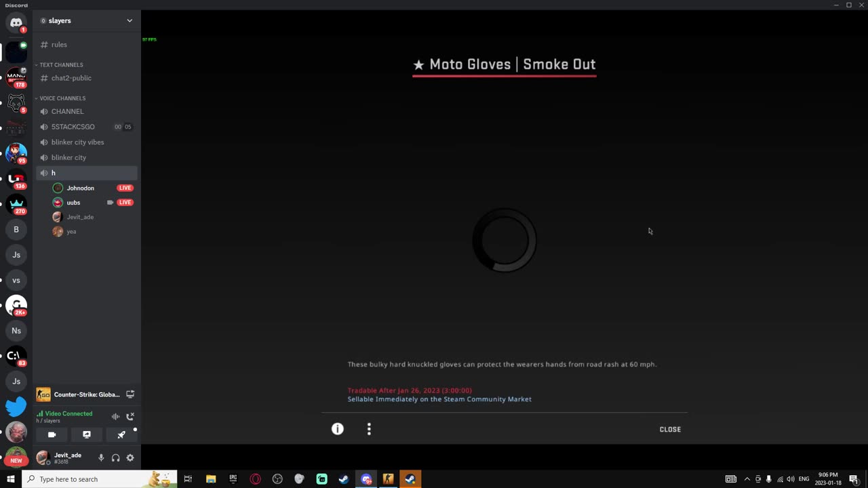This screenshot has height=488, width=868.
Task: Click the share your screen button
Action: pos(86,434)
